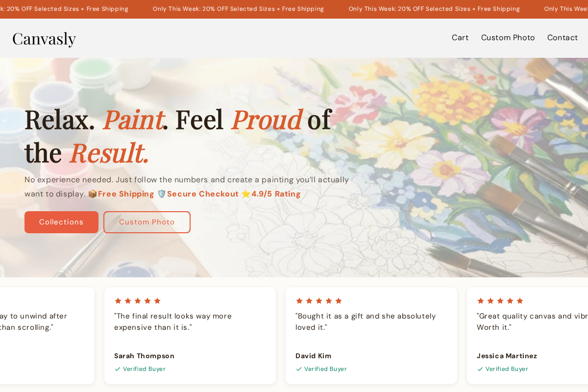This screenshot has height=392, width=588.
Task: Click the Verified Buyer checkmark under Jessica Martinez
Action: pos(480,369)
